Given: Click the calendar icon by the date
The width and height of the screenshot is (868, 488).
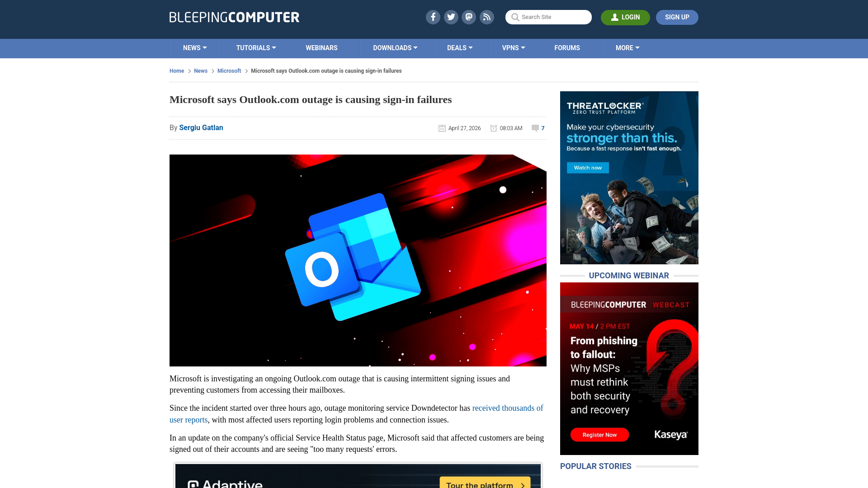Looking at the screenshot, I should click(x=442, y=128).
